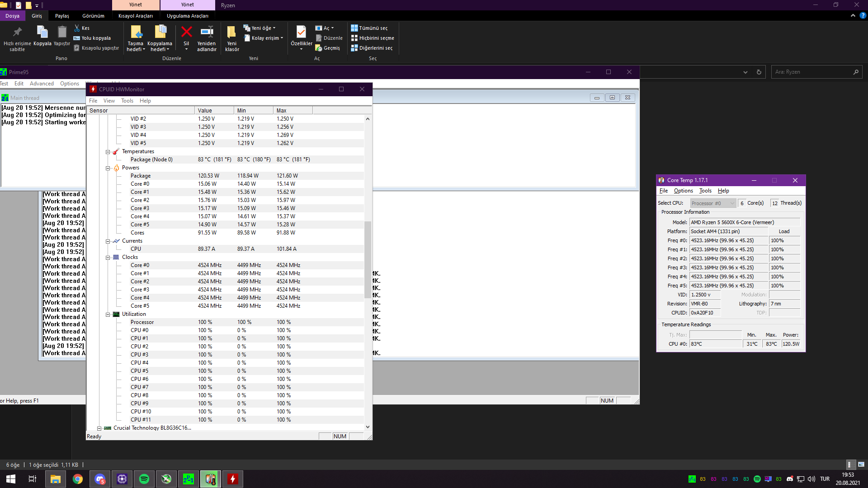This screenshot has height=488, width=868.
Task: Click the red Sil (delete) icon
Action: click(x=186, y=32)
